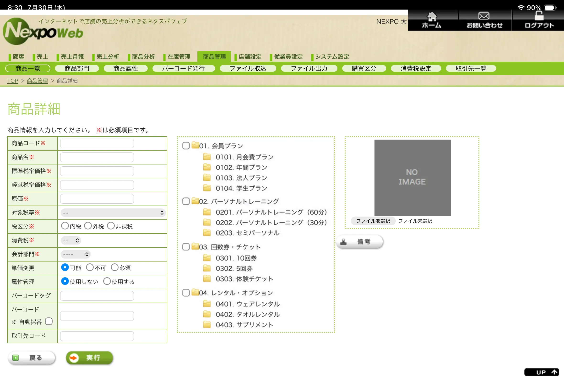The height and width of the screenshot is (392, 564).
Task: Click the folder icon of 04. レンタル・オプション
Action: pos(195,292)
